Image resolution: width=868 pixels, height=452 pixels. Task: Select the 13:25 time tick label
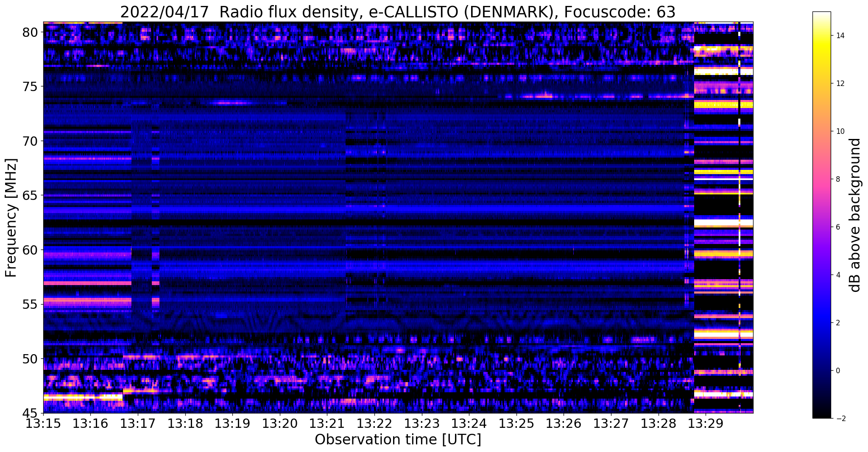[516, 424]
